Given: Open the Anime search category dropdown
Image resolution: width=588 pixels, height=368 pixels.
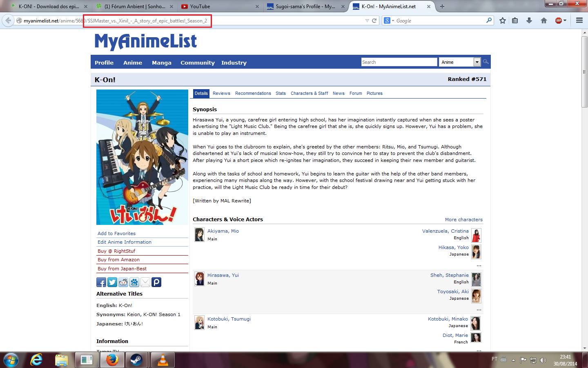Looking at the screenshot, I should tap(477, 62).
